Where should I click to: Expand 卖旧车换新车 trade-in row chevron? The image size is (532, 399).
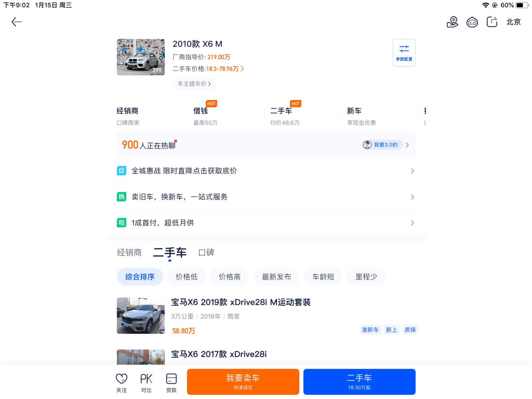[x=412, y=197]
